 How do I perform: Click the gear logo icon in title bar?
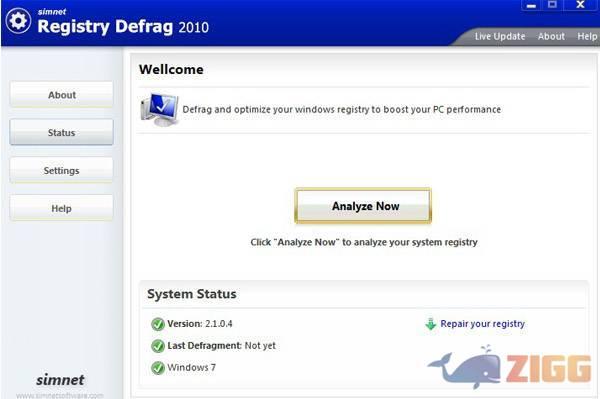[18, 20]
